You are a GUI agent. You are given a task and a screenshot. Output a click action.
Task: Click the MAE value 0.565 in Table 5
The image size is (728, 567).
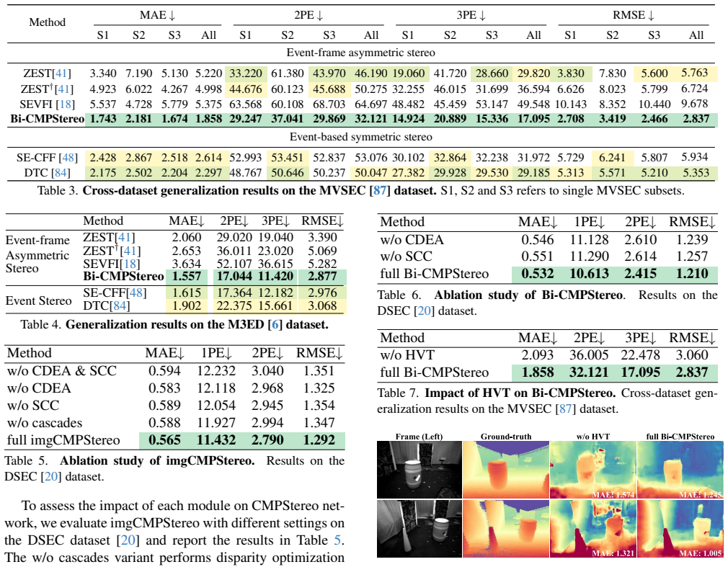click(x=164, y=440)
